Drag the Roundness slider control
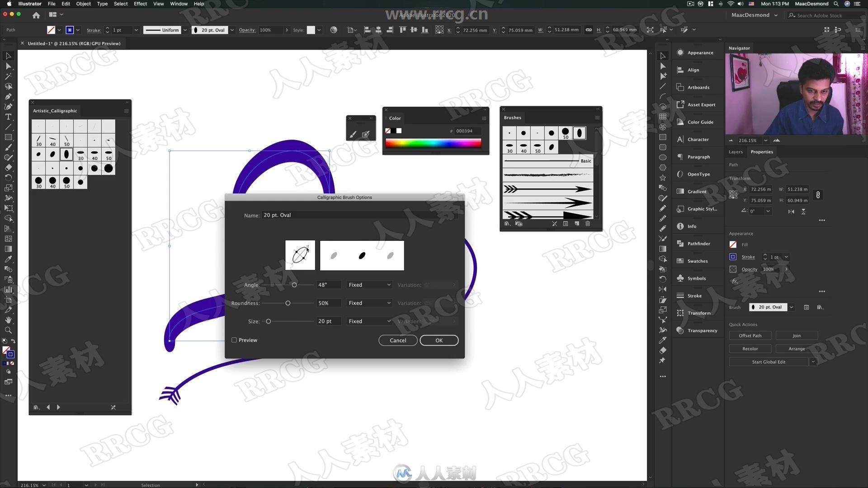Screen dimensions: 868x488 [x=288, y=303]
